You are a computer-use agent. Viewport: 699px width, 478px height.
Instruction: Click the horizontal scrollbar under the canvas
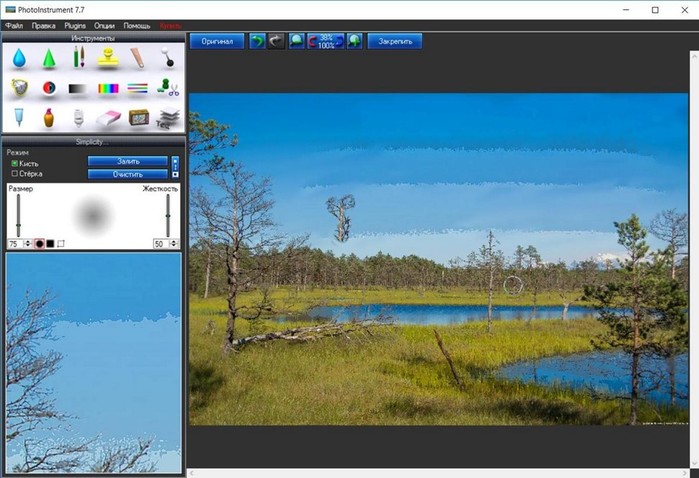point(439,473)
